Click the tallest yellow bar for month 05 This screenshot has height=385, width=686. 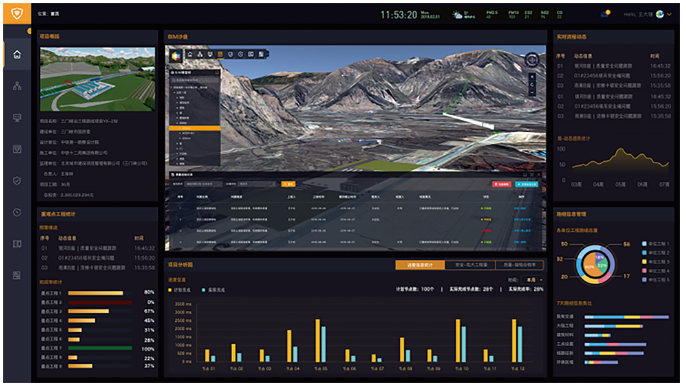318,340
